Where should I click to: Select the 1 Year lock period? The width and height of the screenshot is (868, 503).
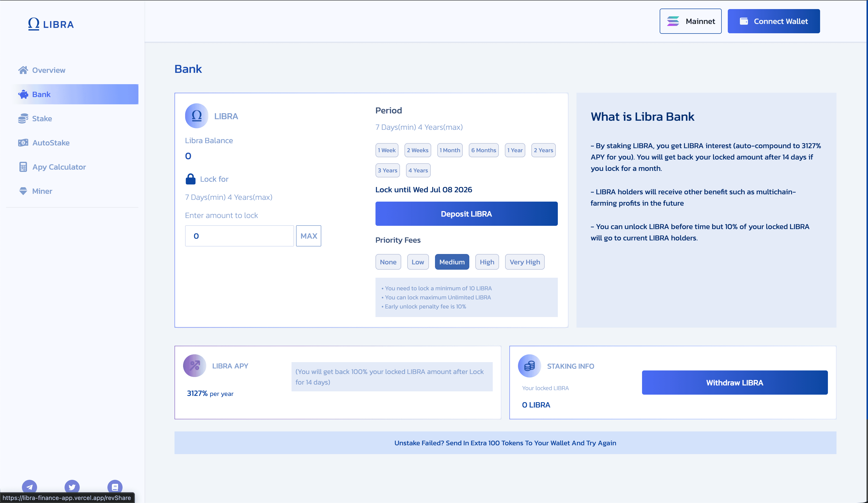pos(515,150)
